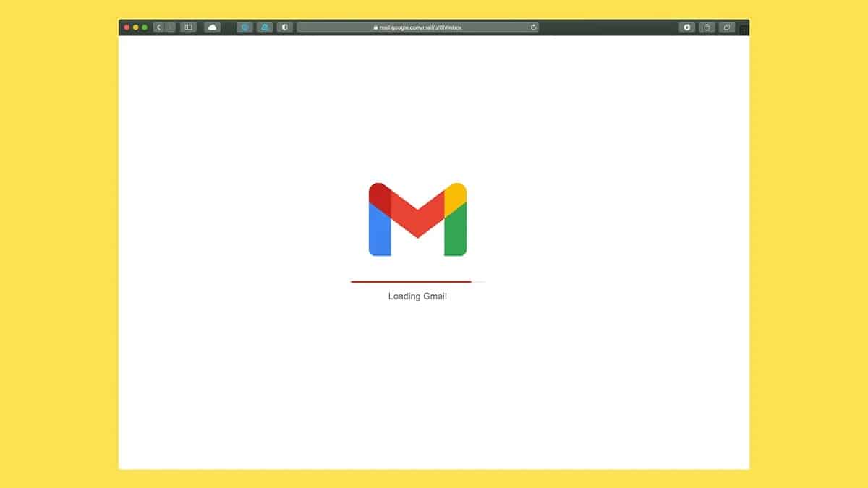Click the reload icon in the address bar
Image resolution: width=868 pixels, height=488 pixels.
point(533,27)
